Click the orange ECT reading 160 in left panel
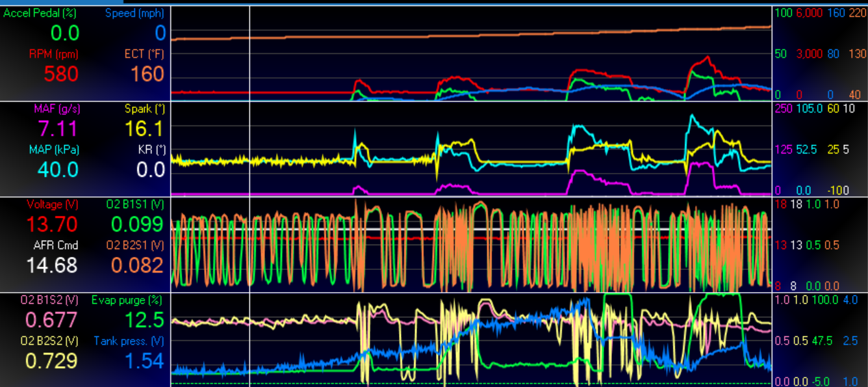Screen dimensions: 868x387 147,73
